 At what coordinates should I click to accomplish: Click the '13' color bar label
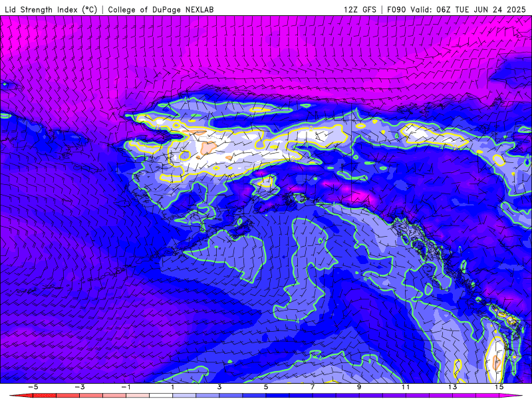452,387
